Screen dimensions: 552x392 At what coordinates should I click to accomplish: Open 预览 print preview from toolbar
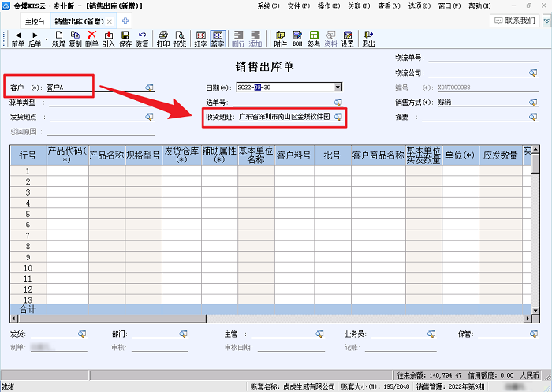click(x=180, y=39)
